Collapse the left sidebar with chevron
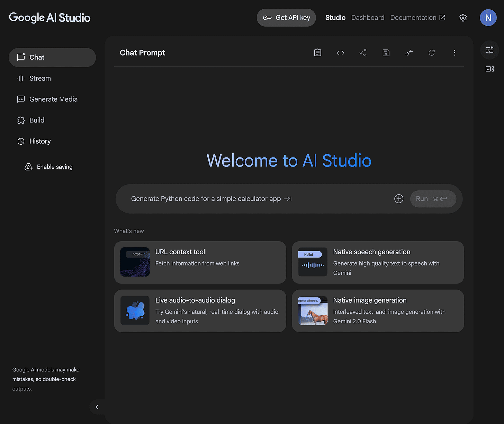 click(97, 407)
